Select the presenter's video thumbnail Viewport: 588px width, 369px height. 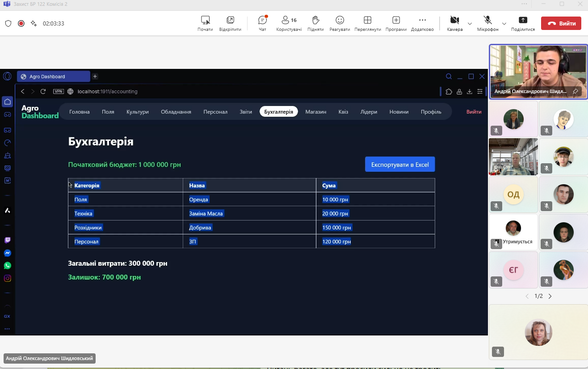pyautogui.click(x=538, y=72)
